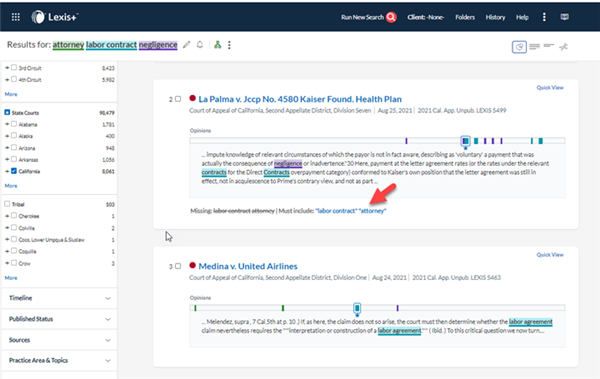This screenshot has height=379, width=600.
Task: Click highlighted 'labor contract' search term
Action: pos(111,45)
